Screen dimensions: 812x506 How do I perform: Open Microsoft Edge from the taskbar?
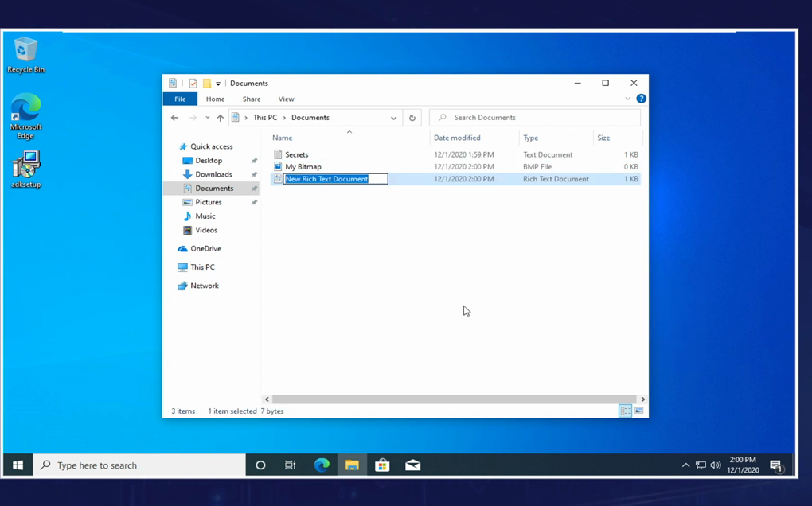[322, 465]
